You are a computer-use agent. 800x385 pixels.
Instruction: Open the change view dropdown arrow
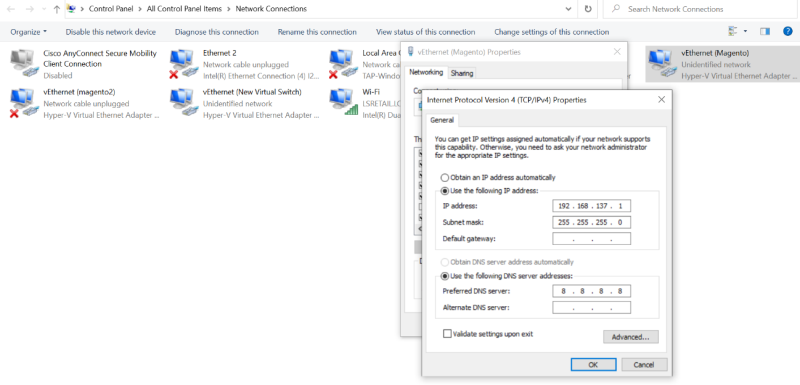[745, 32]
